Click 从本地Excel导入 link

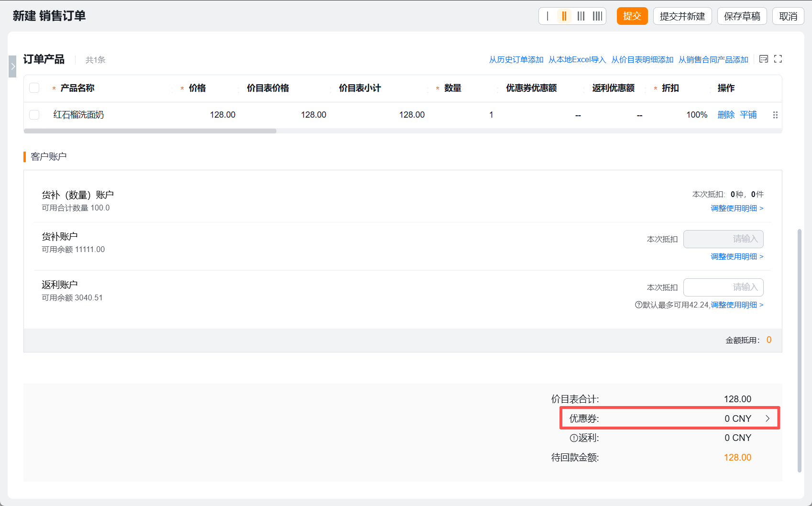(577, 60)
